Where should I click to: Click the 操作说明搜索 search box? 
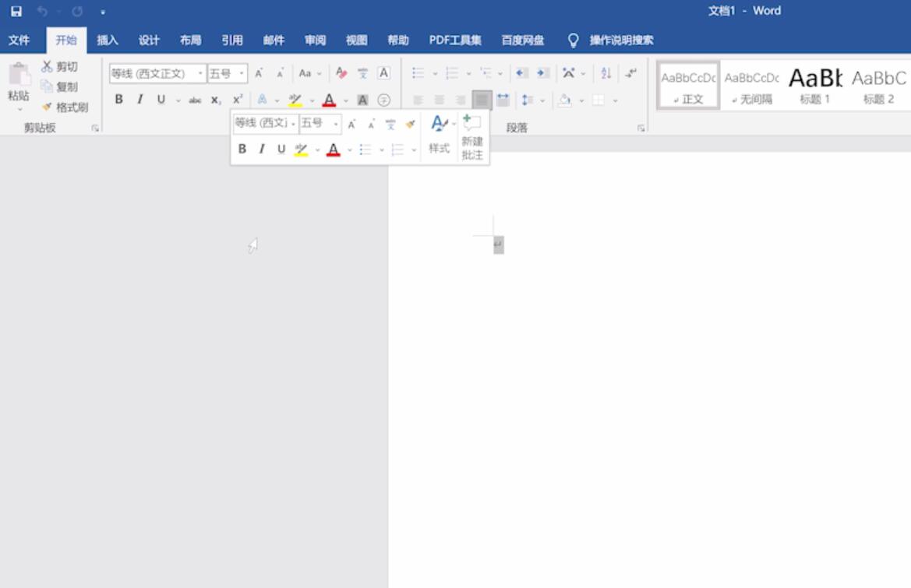point(621,40)
